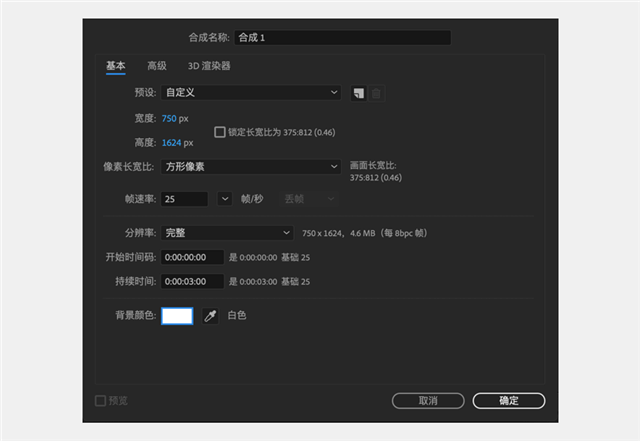Click the save preset icon next to 预设
This screenshot has height=441, width=640.
(x=358, y=93)
